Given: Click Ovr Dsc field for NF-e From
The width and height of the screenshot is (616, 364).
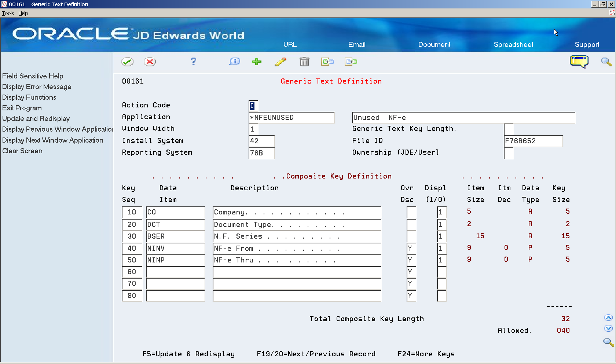Looking at the screenshot, I should 411,249.
